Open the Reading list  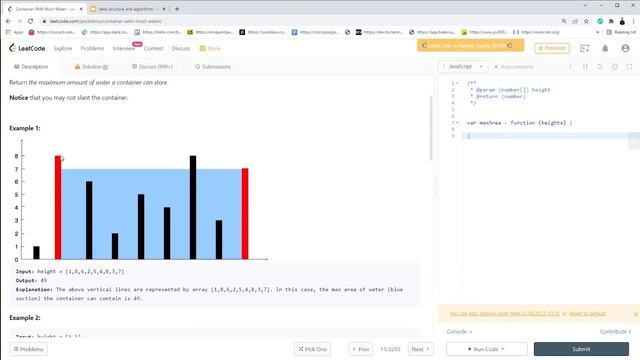[x=620, y=32]
